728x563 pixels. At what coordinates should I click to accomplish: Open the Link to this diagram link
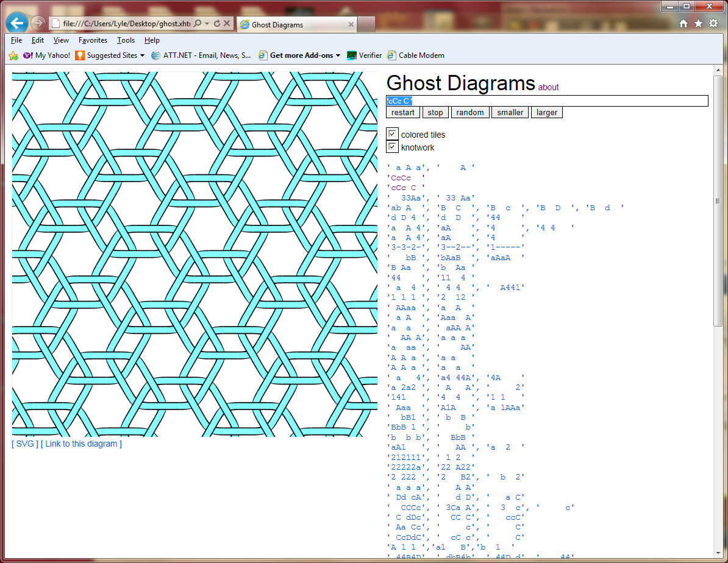coord(81,444)
